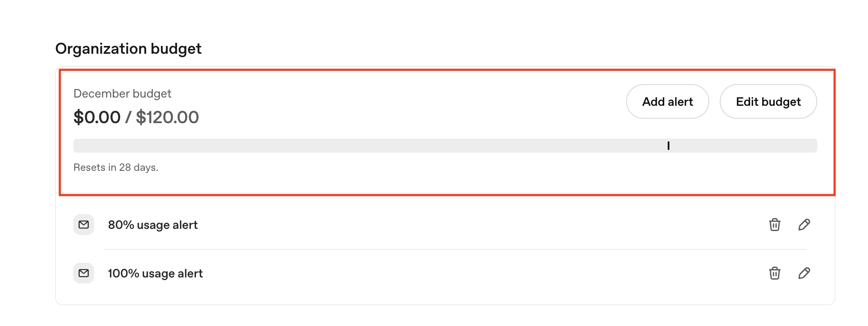Click the 100% alert email icon

(x=84, y=273)
